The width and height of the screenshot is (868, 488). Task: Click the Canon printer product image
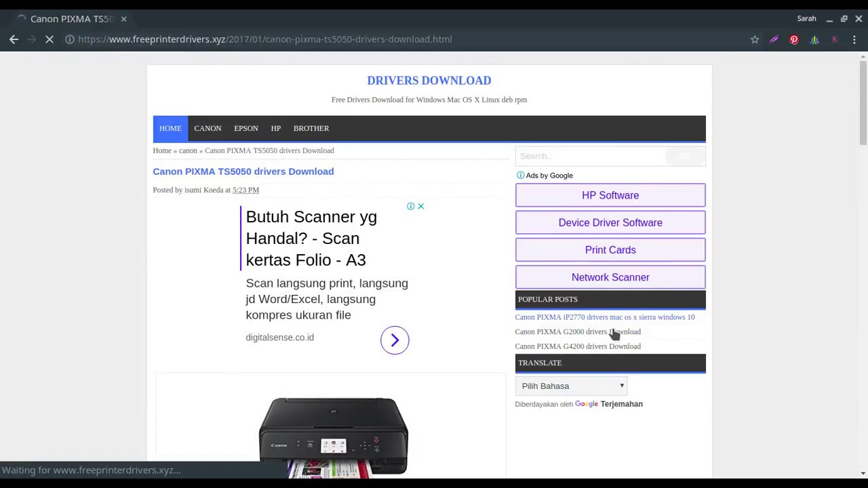333,437
